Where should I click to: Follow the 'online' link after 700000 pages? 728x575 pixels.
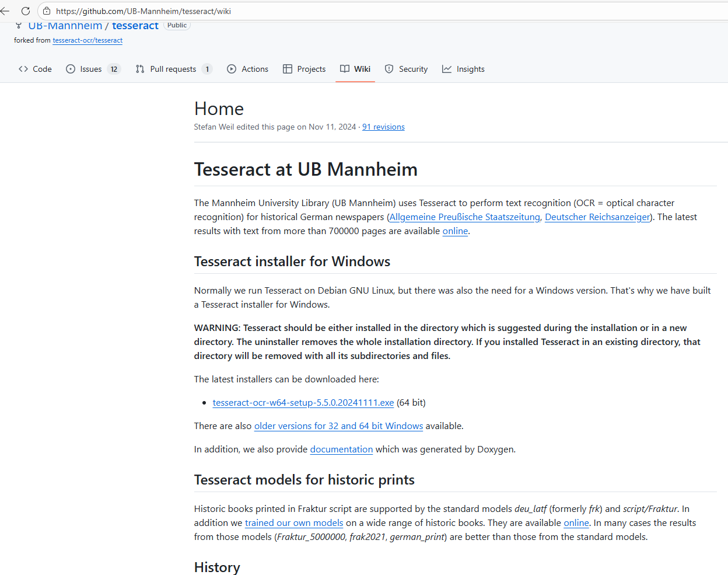(x=455, y=231)
